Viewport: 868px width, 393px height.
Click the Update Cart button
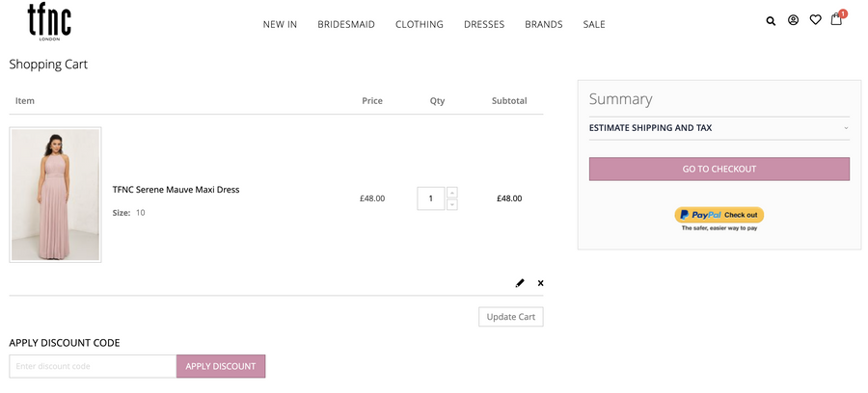click(511, 317)
